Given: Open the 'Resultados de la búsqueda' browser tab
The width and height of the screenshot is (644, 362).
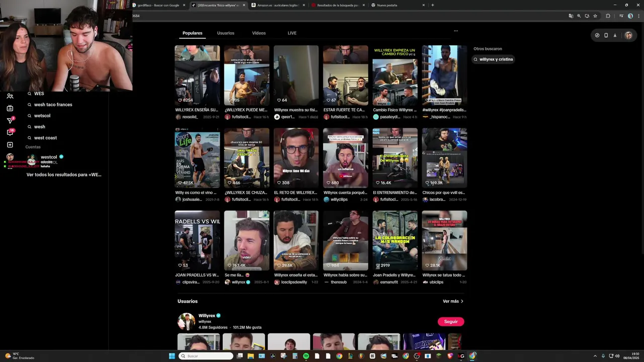Looking at the screenshot, I should point(338,5).
